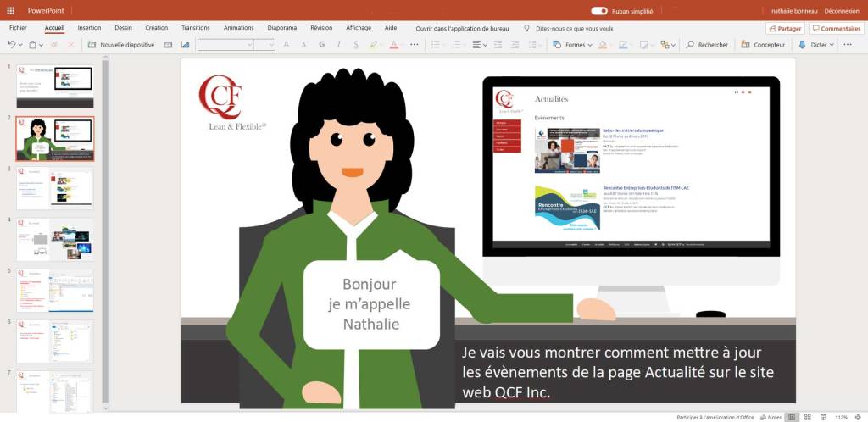The height and width of the screenshot is (422, 868).
Task: Click Increase font size icon
Action: [287, 45]
